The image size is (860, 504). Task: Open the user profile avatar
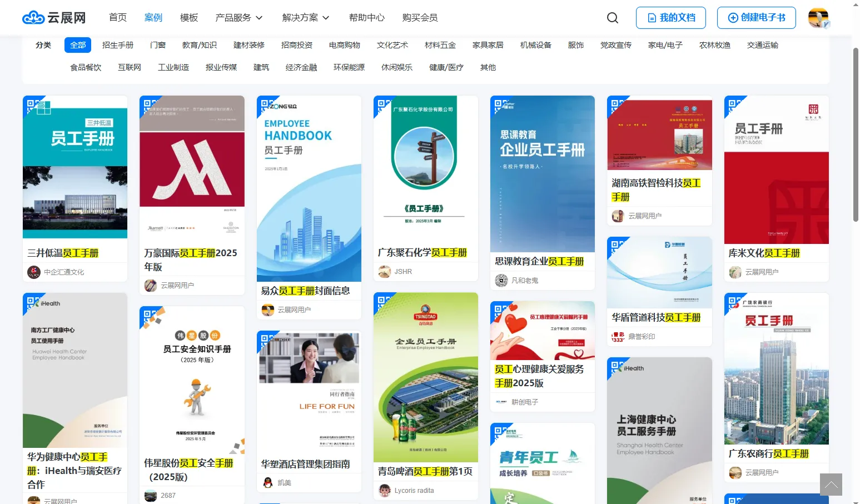[818, 18]
